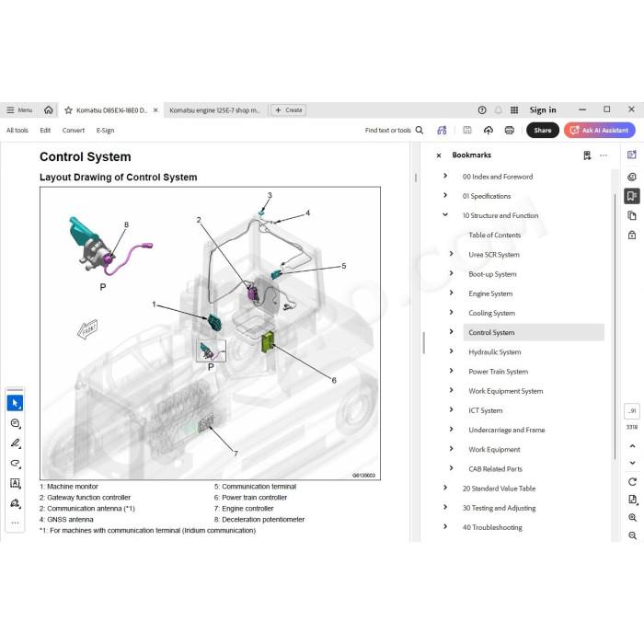
Task: Open 40 Troubleshooting bookmark
Action: [x=492, y=527]
